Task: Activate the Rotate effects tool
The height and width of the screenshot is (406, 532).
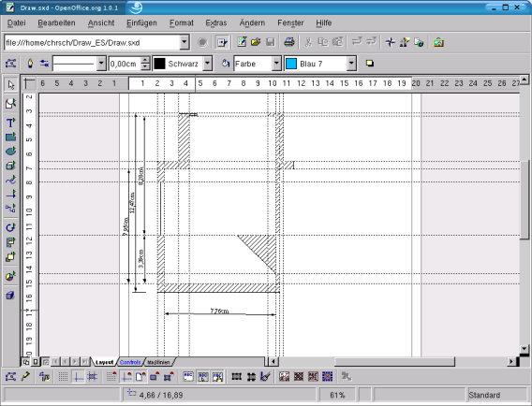Action: (x=11, y=227)
